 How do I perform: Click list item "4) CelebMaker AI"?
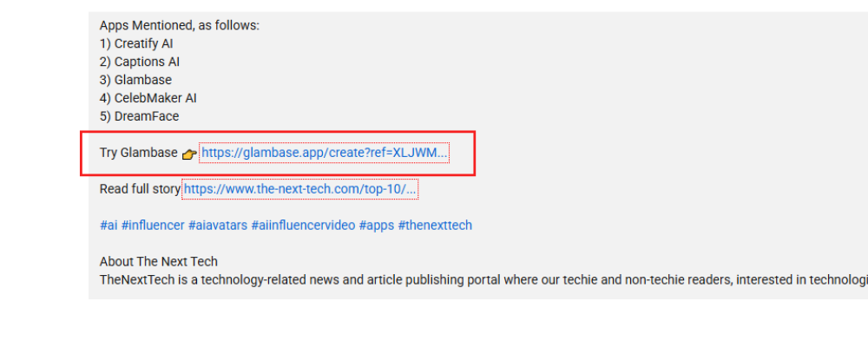(148, 98)
